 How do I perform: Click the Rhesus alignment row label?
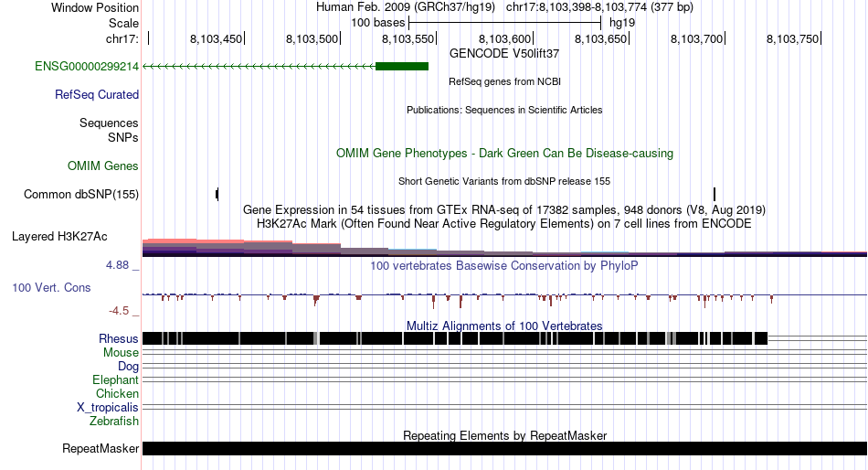pos(119,338)
